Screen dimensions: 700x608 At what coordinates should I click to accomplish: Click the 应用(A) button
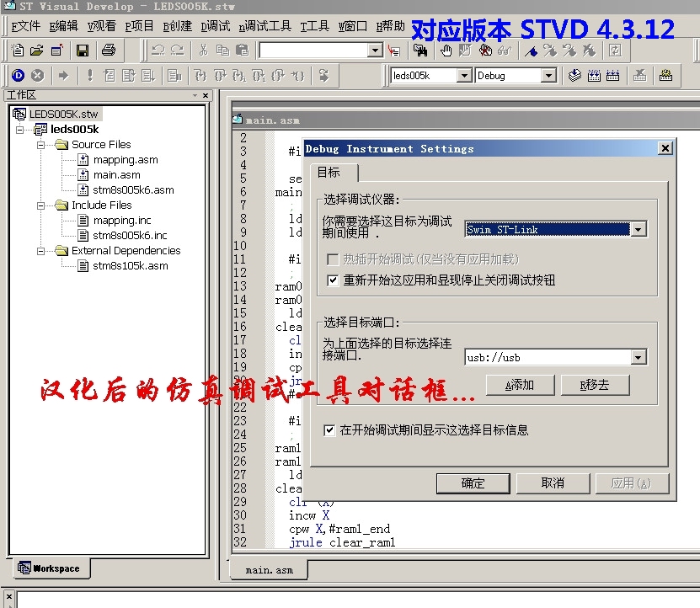tap(632, 483)
